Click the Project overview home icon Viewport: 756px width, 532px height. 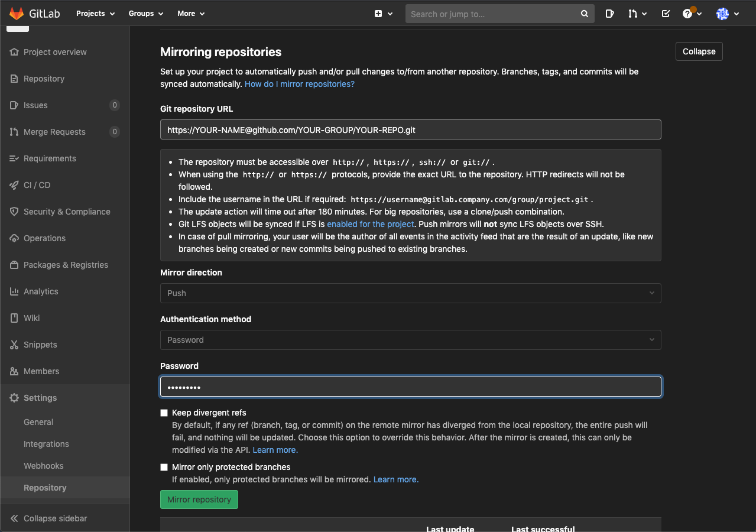coord(14,52)
